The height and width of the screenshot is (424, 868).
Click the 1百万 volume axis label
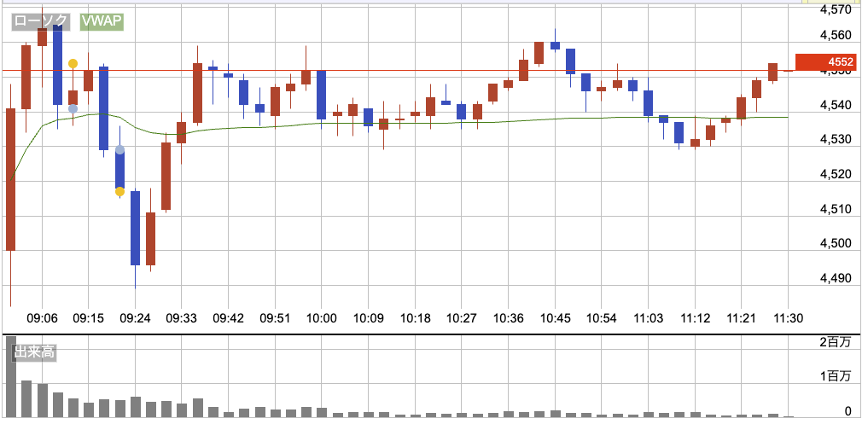(x=835, y=376)
